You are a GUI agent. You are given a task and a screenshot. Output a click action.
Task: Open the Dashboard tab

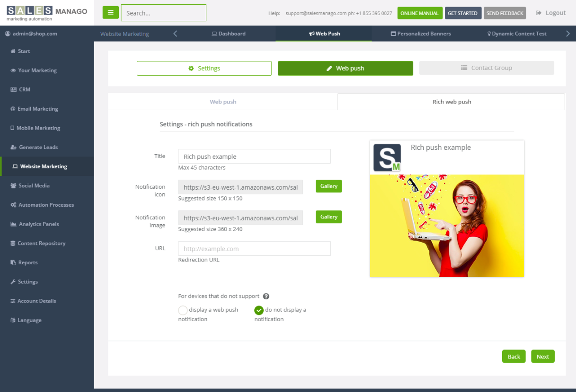(229, 34)
